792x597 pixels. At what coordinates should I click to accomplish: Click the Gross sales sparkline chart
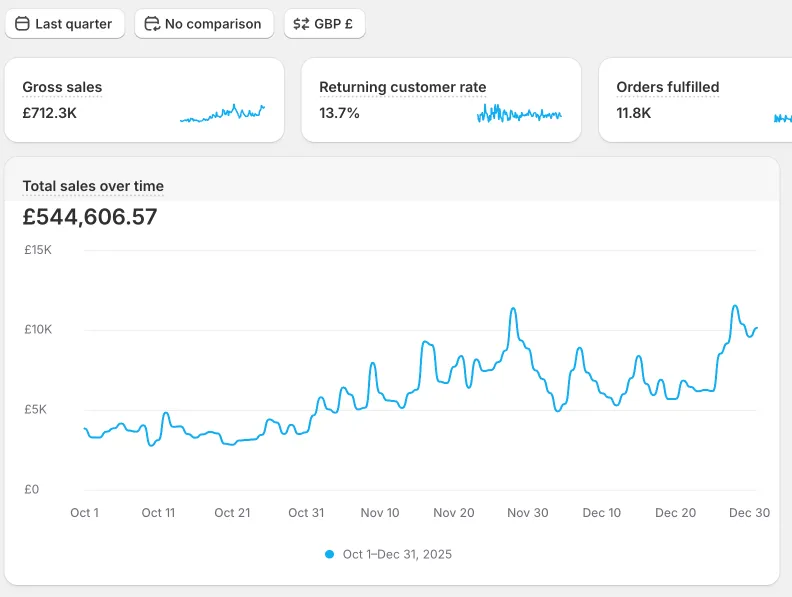tap(222, 113)
